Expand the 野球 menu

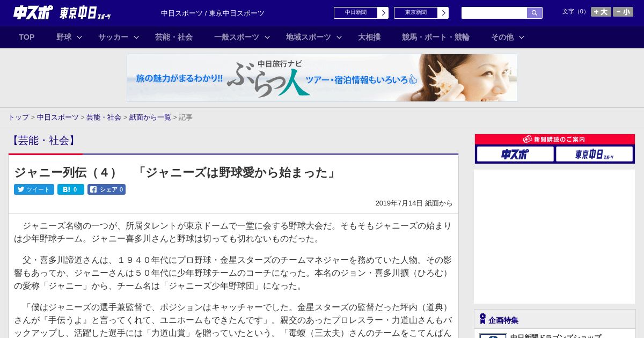[69, 37]
